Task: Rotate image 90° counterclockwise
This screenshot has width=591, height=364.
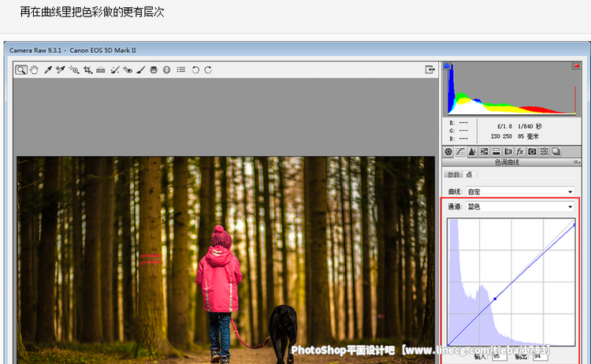Action: pos(195,69)
